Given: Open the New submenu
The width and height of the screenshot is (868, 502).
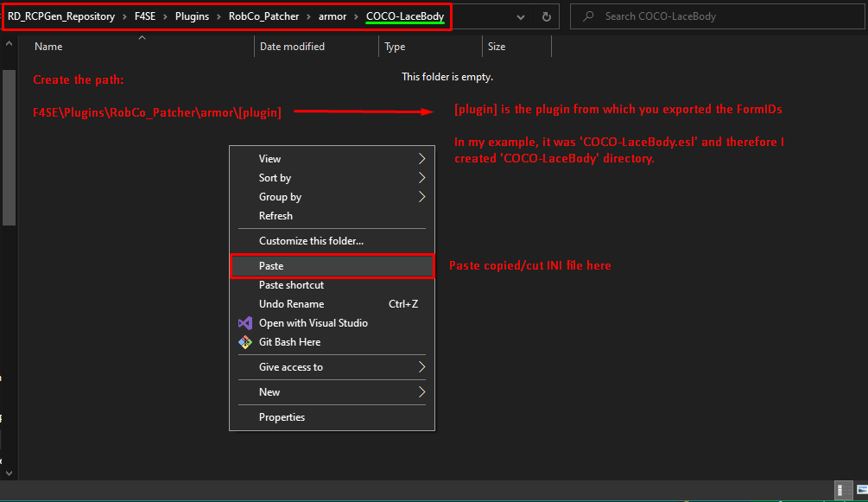Looking at the screenshot, I should tap(333, 391).
